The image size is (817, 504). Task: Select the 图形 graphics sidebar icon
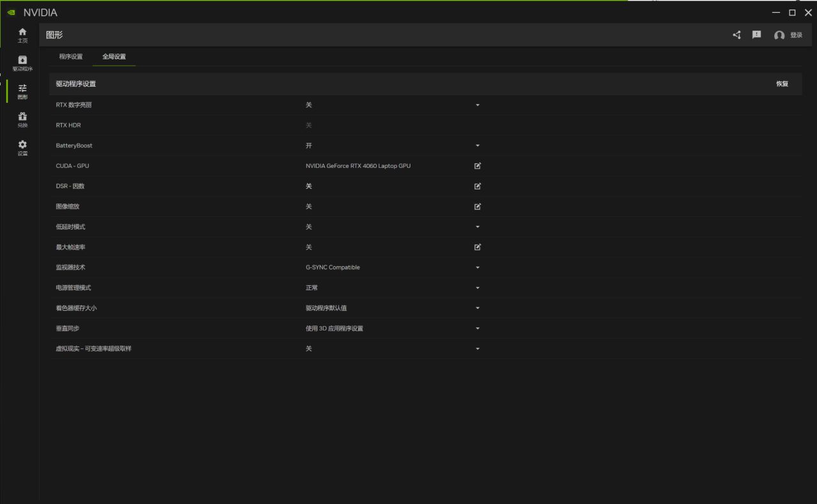22,91
